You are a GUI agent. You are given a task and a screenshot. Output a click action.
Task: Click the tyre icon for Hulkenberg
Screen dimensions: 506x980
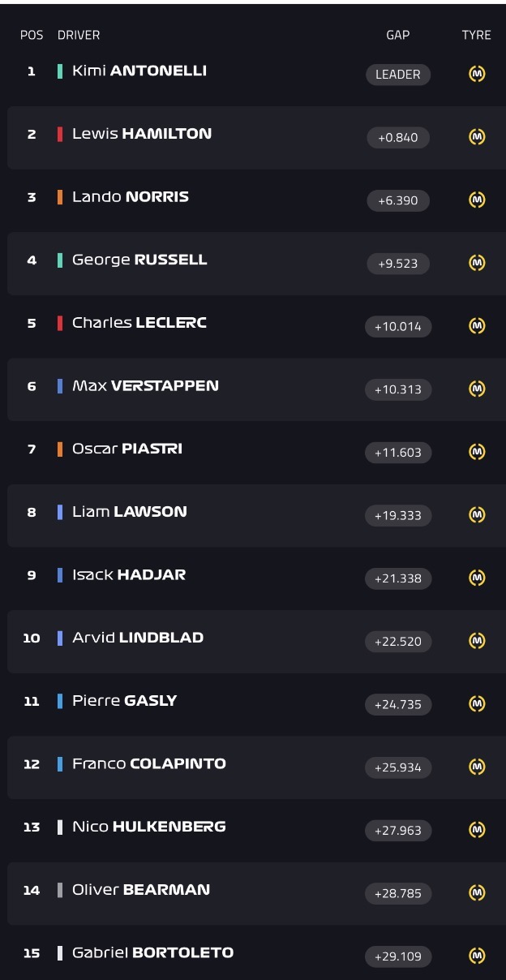478,830
